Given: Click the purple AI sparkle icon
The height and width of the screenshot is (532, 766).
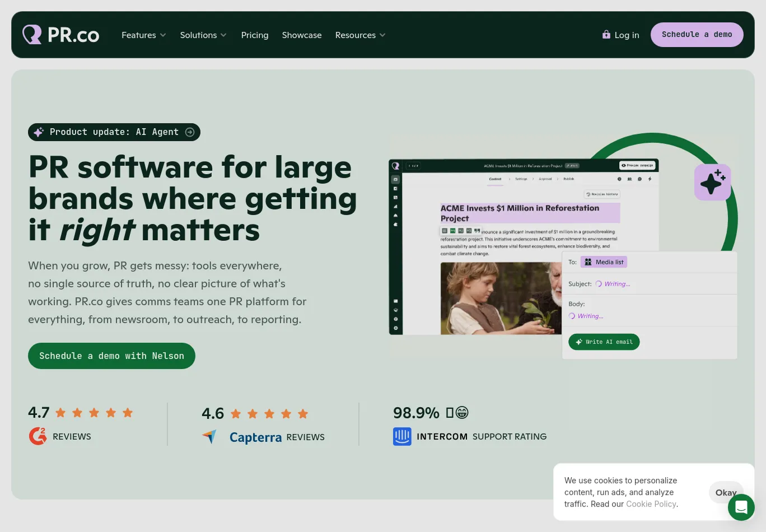Looking at the screenshot, I should [x=712, y=182].
